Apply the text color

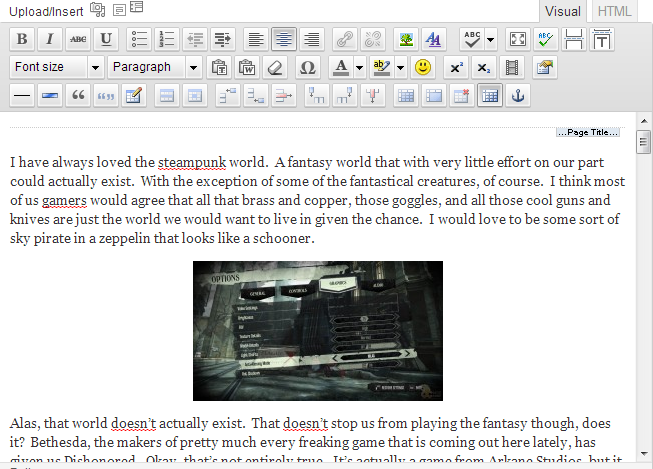[x=341, y=67]
